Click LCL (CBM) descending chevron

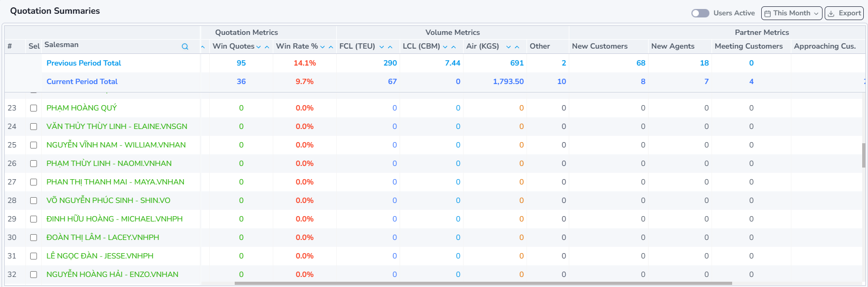click(445, 47)
